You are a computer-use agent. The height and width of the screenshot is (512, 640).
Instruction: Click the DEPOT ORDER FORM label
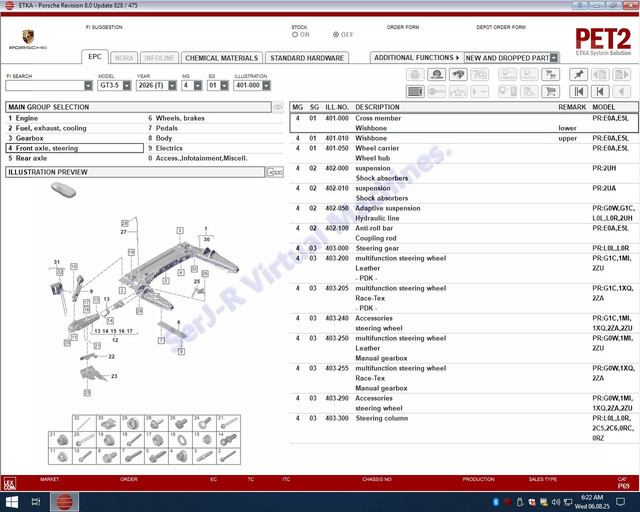(501, 27)
